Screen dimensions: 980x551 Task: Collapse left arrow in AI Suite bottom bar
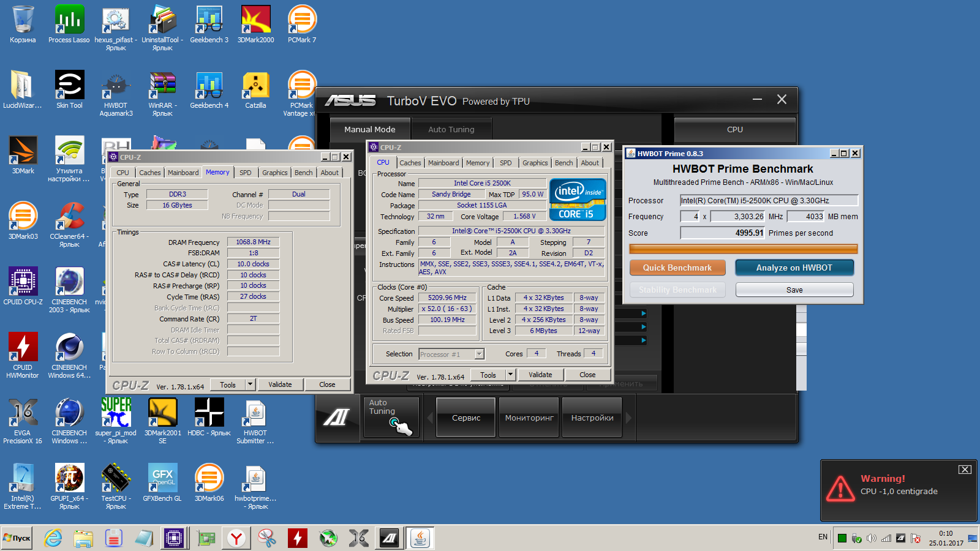[429, 418]
